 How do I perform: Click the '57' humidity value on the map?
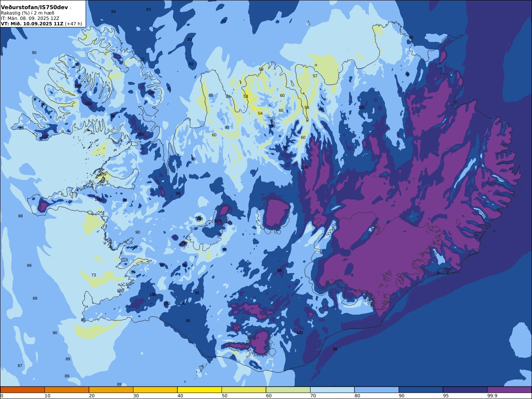click(x=315, y=76)
